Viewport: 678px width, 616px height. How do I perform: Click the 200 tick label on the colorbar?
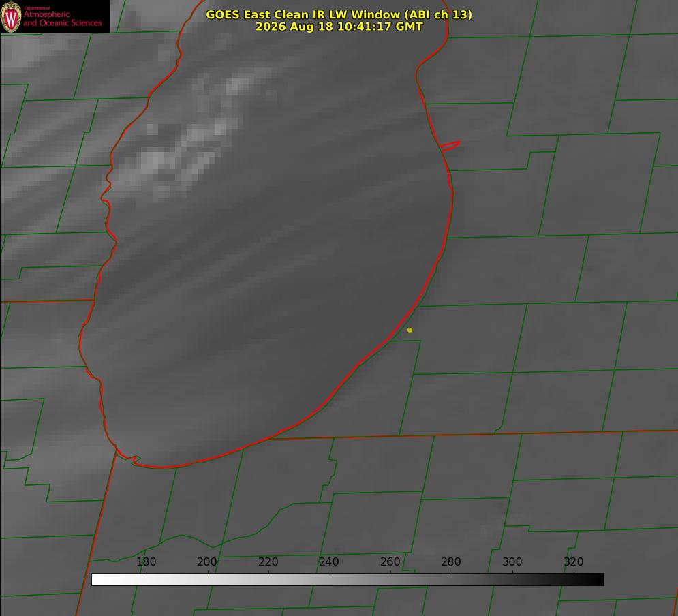tap(206, 561)
